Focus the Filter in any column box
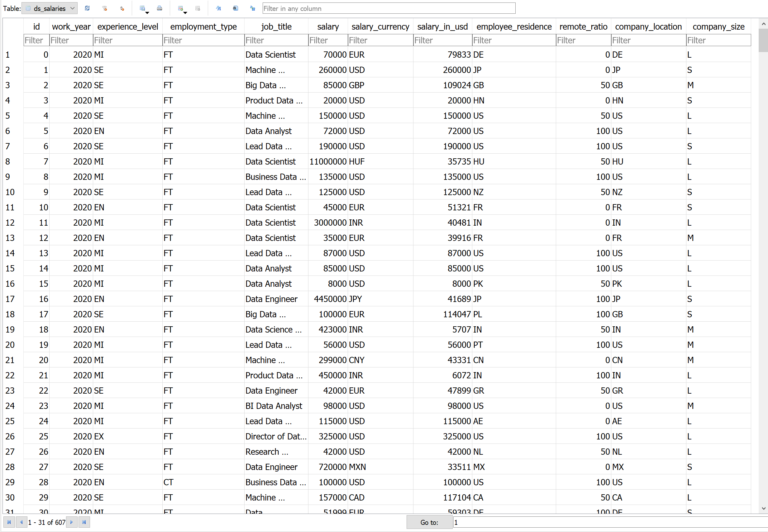768x532 pixels. point(389,8)
